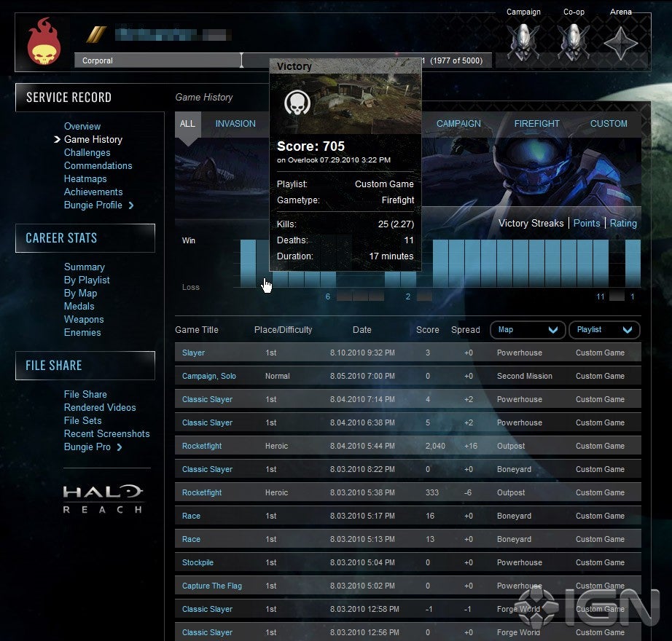Open Achievements
The width and height of the screenshot is (672, 641).
[93, 192]
